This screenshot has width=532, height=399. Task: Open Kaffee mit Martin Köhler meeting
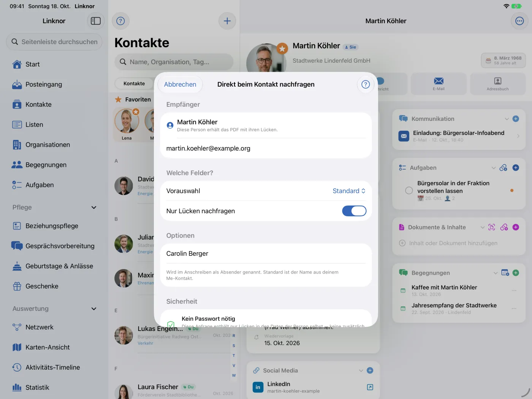click(x=459, y=290)
